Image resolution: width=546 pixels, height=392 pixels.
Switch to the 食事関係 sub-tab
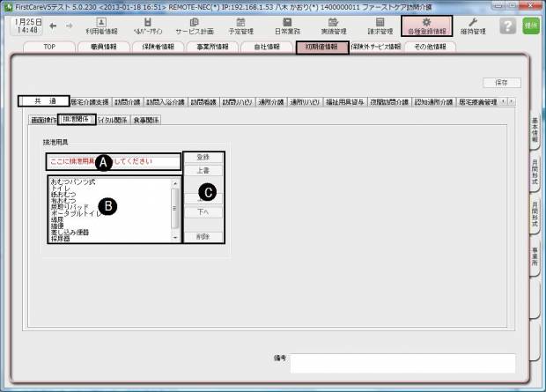click(x=144, y=120)
